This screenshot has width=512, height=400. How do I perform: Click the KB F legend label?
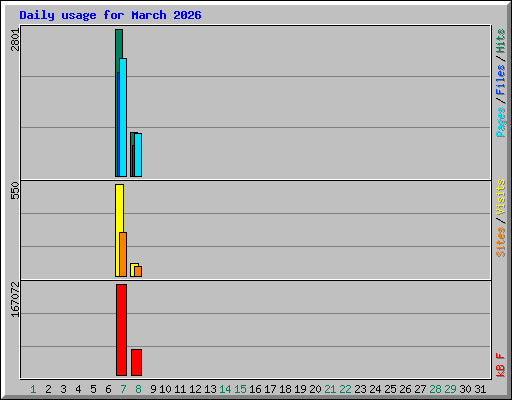point(501,365)
